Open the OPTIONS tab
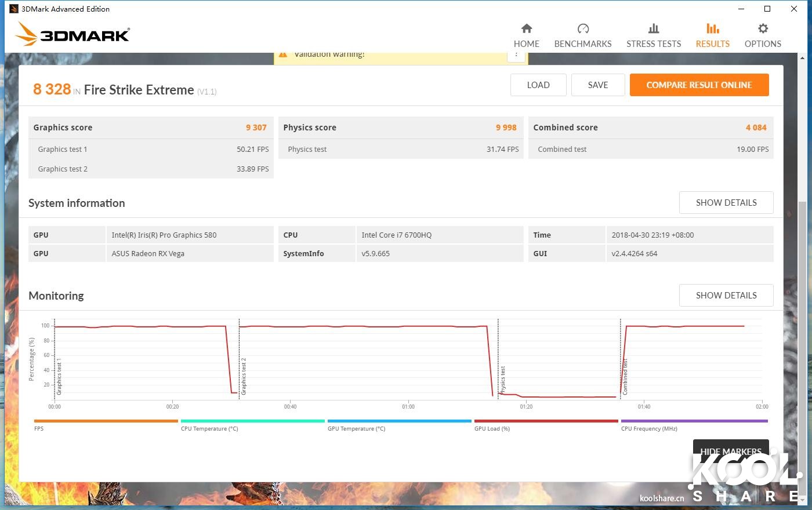The image size is (812, 510). click(x=763, y=36)
